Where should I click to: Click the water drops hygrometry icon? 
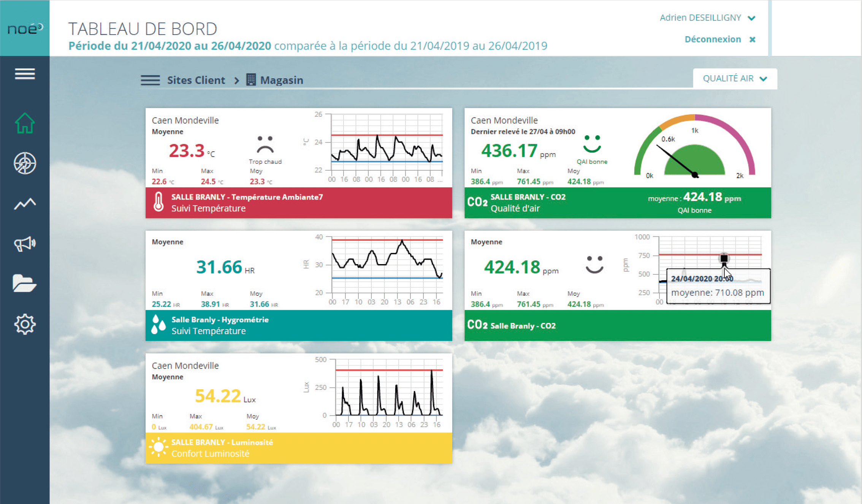158,325
